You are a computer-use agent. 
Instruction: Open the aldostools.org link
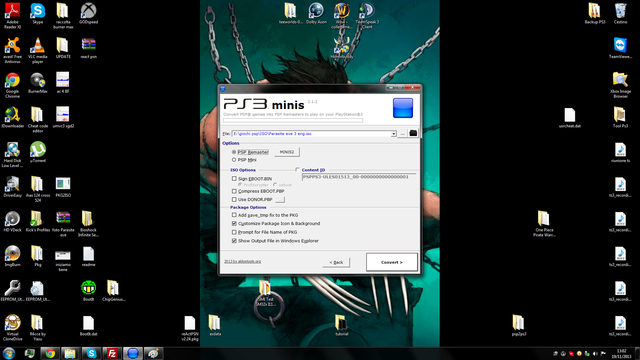pos(242,261)
